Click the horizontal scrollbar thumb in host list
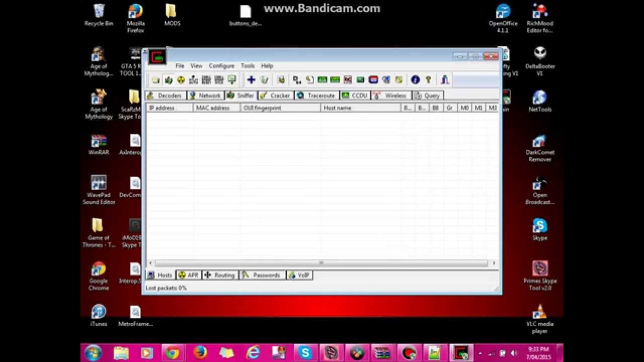 321,263
